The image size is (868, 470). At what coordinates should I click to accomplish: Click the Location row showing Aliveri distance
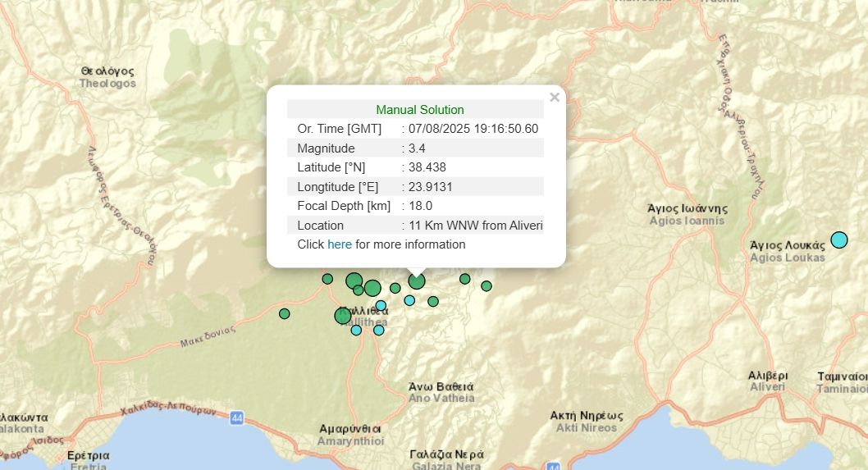pyautogui.click(x=415, y=226)
